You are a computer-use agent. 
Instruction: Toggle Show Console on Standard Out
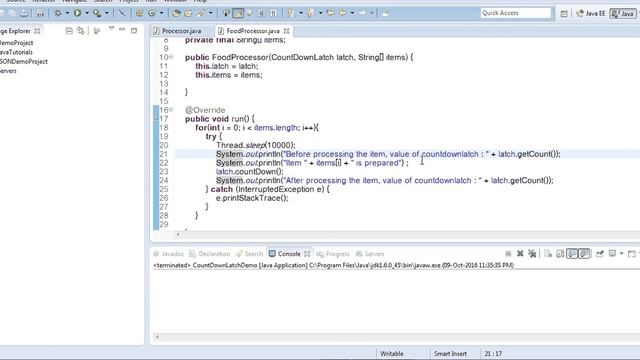[x=572, y=254]
